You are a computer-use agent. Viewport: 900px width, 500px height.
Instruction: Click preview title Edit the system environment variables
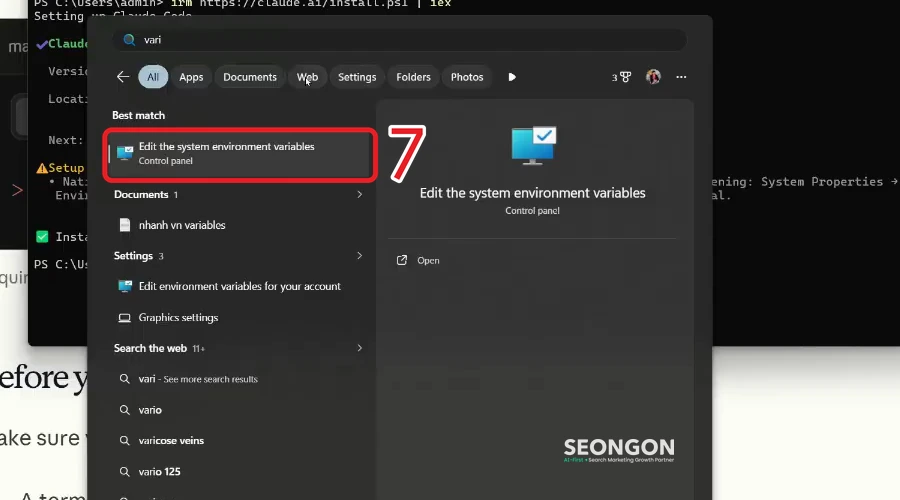click(532, 193)
